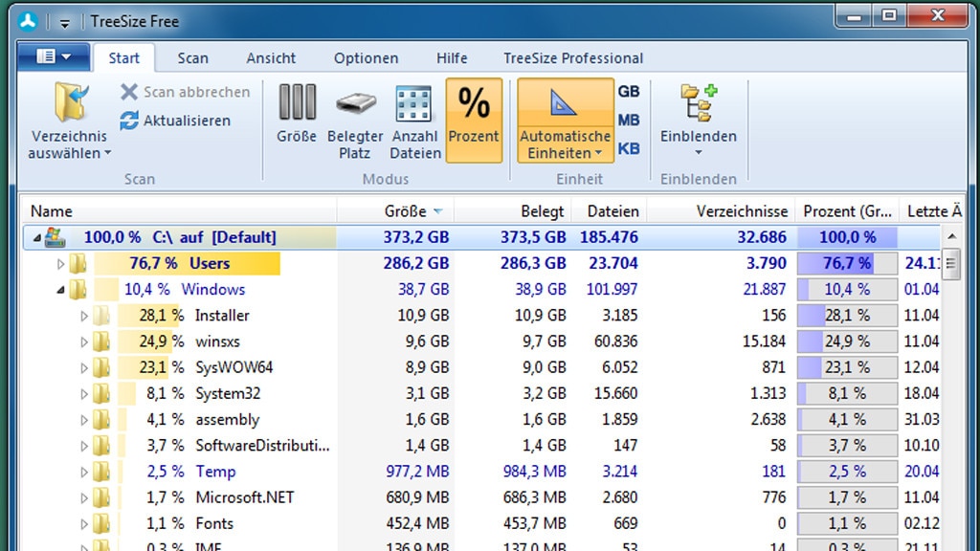
Task: Open the Ansicht ribbon tab
Action: pos(271,58)
